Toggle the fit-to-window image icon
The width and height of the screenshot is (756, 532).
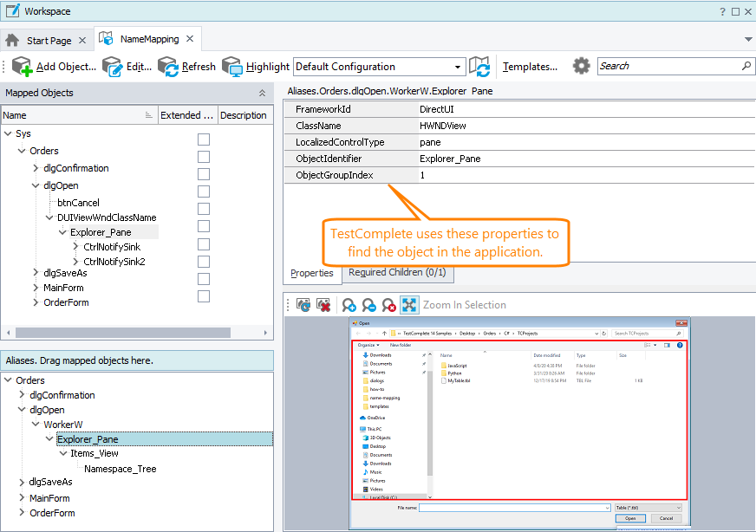(x=409, y=305)
